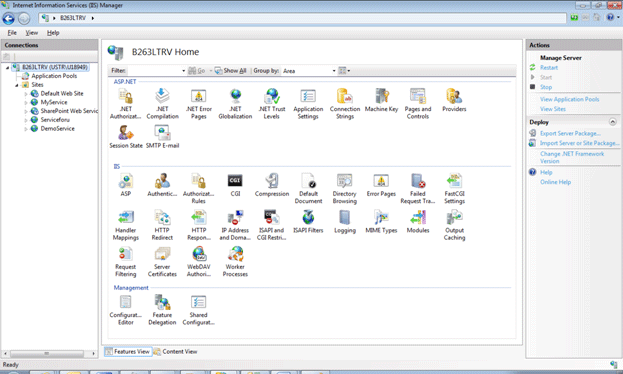Viewport: 623px width, 374px height.
Task: Expand the Default Web Site node
Action: click(x=26, y=94)
